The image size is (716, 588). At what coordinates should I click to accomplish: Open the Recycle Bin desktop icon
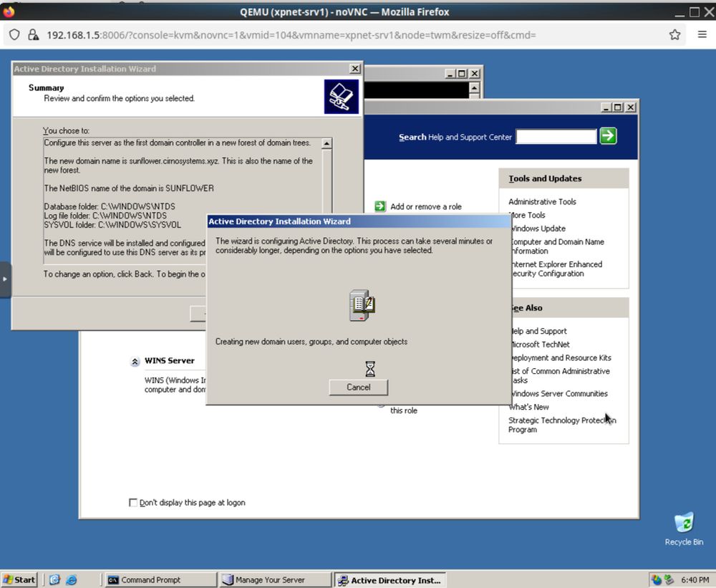pos(684,529)
